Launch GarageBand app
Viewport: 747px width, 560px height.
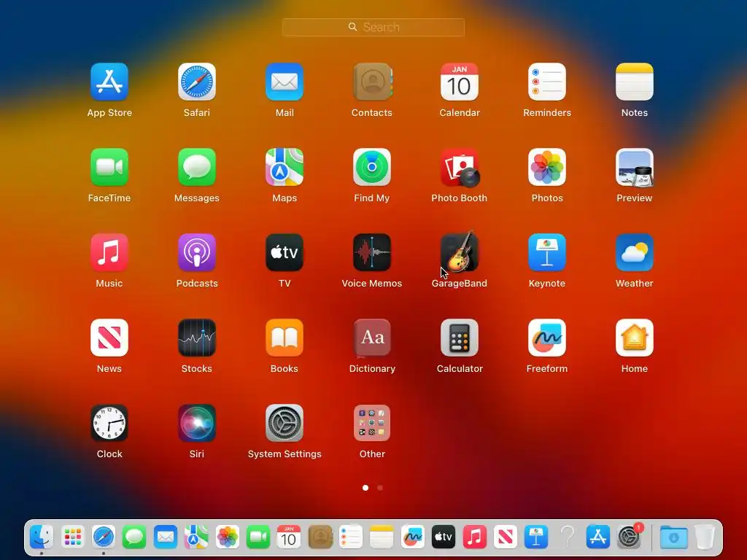(x=460, y=252)
